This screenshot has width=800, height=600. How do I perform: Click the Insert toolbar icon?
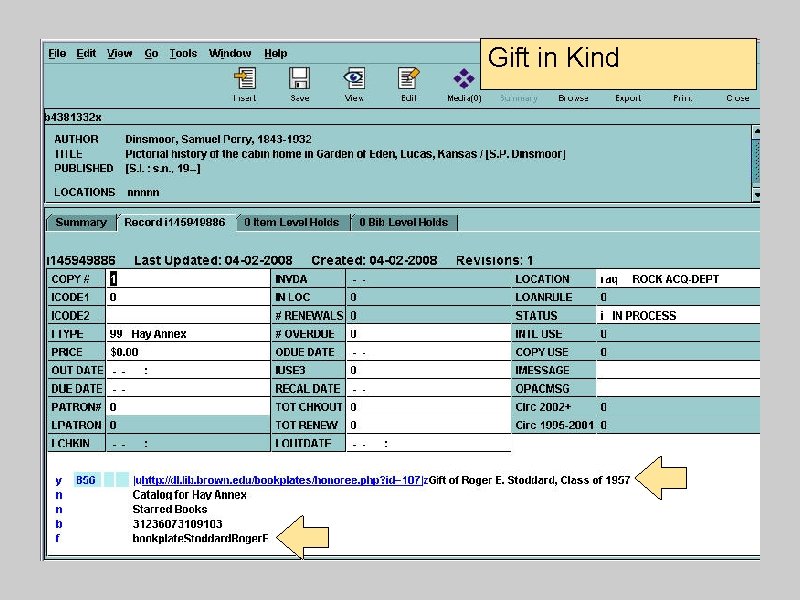point(245,79)
